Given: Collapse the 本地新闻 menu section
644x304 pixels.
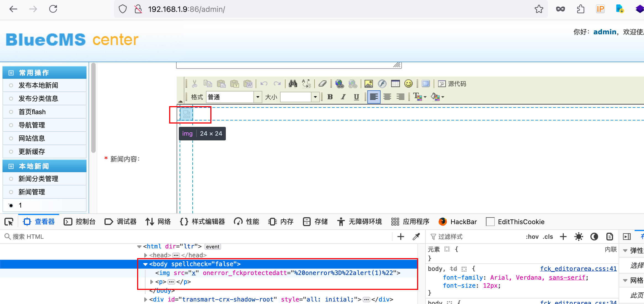Looking at the screenshot, I should click(x=11, y=166).
